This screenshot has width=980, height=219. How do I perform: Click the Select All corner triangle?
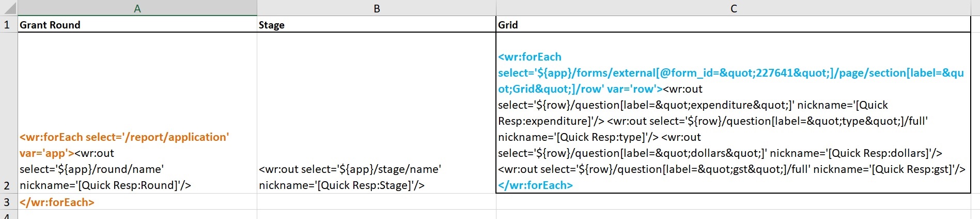pyautogui.click(x=9, y=8)
